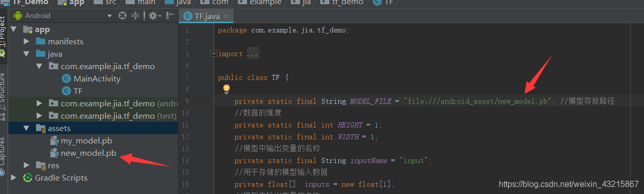This screenshot has width=644, height=194.
Task: Select the TF class in the project tree
Action: [78, 91]
